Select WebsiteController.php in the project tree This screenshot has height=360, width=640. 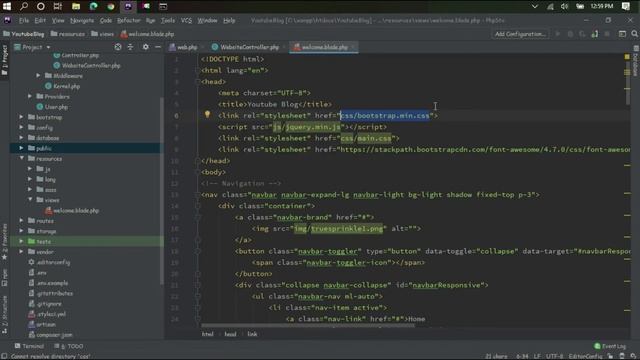87,65
